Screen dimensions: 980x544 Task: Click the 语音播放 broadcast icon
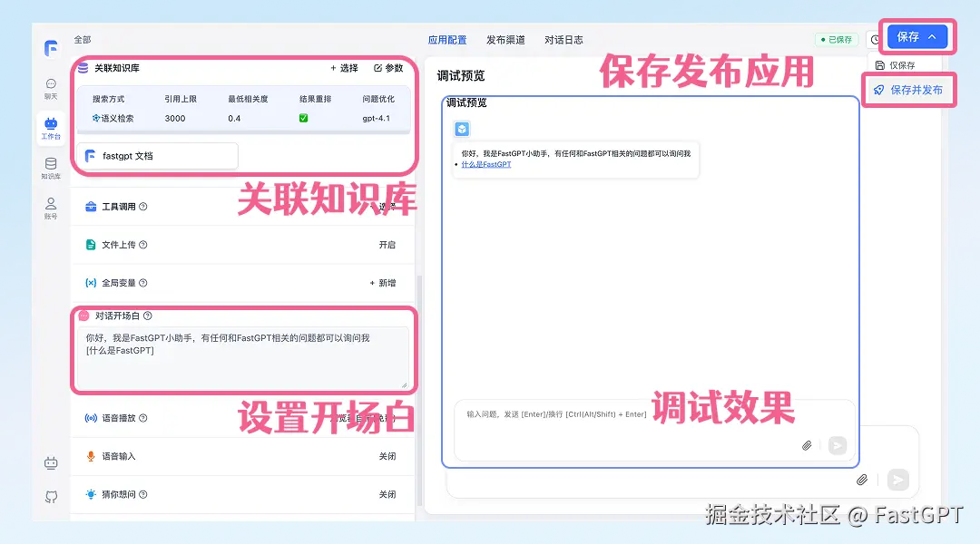(91, 418)
